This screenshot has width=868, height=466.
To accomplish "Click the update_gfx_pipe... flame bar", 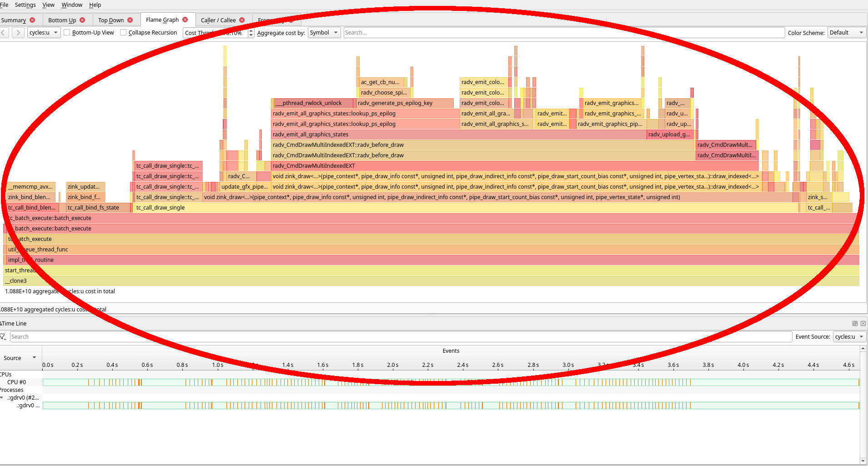I will coord(245,187).
